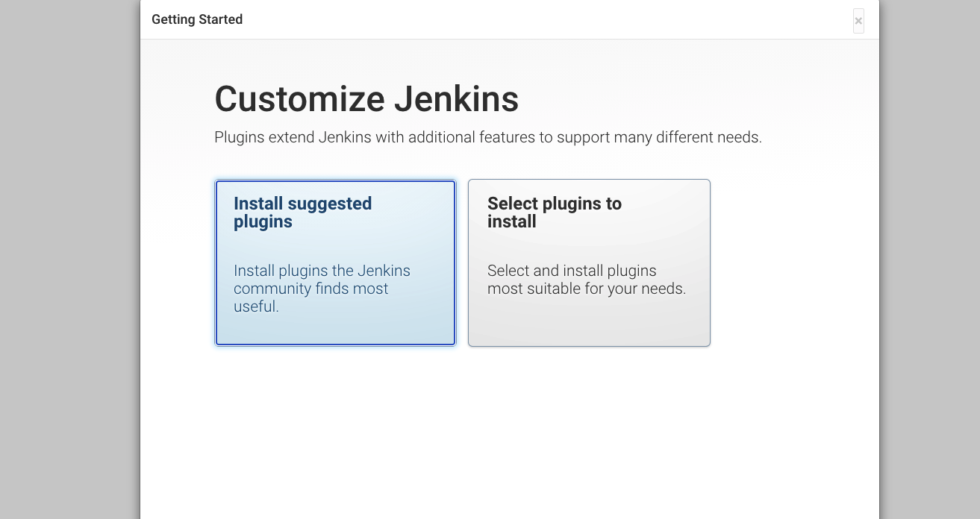Screen dimensions: 980x519
Task: Click the "community finds most useful" description text
Action: pyautogui.click(x=322, y=289)
